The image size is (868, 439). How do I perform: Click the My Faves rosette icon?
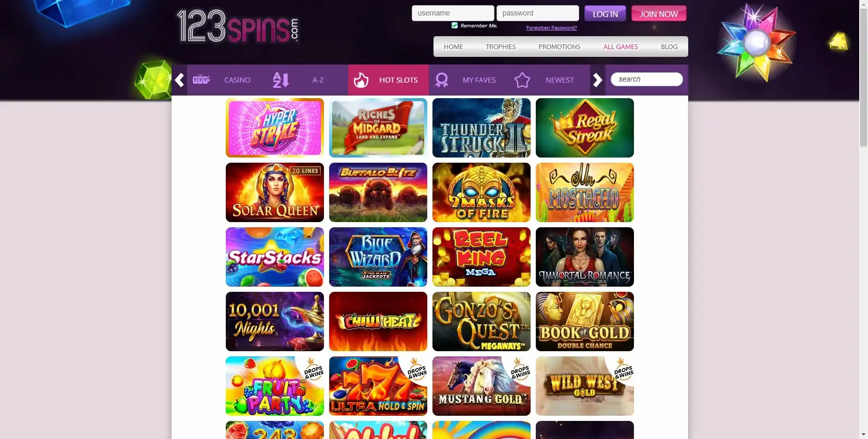[442, 80]
